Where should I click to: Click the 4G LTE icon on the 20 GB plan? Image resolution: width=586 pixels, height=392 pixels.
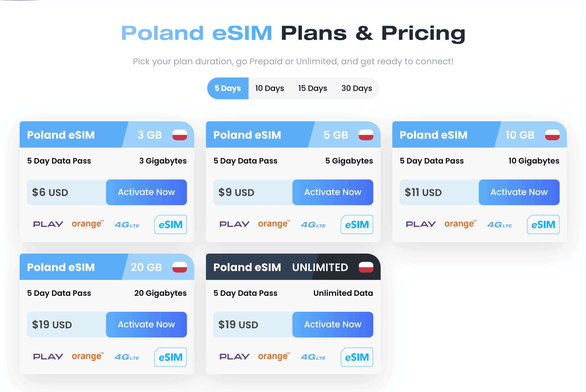tap(127, 357)
